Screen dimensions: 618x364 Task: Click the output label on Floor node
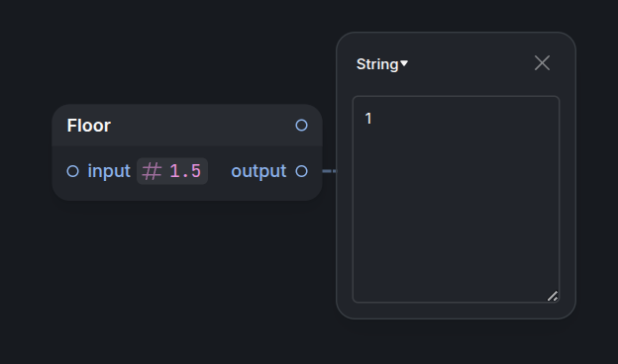(x=258, y=171)
